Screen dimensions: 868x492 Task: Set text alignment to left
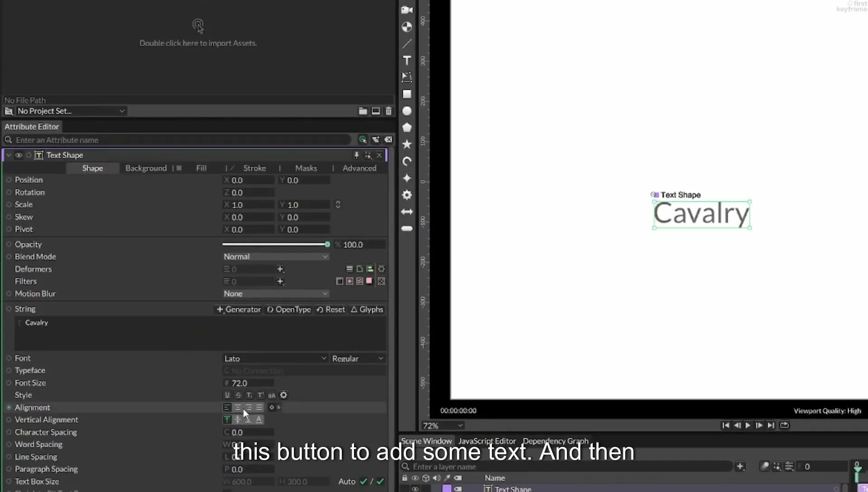227,407
